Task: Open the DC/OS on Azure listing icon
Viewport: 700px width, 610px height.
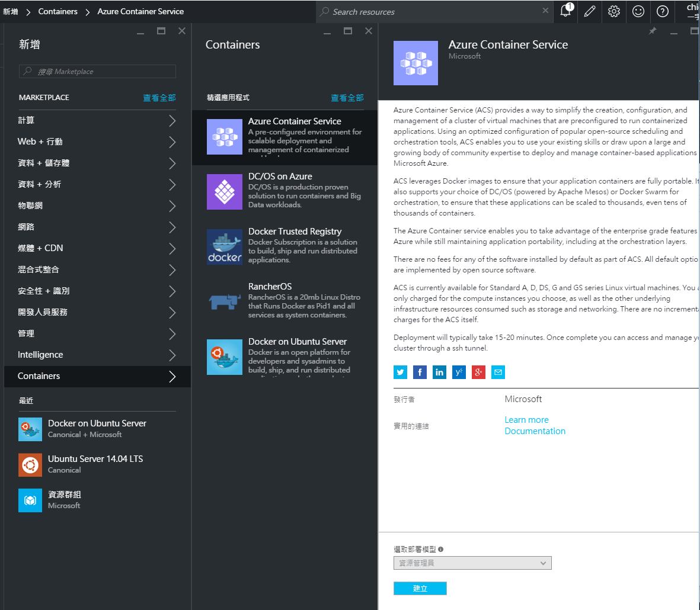Action: 224,192
